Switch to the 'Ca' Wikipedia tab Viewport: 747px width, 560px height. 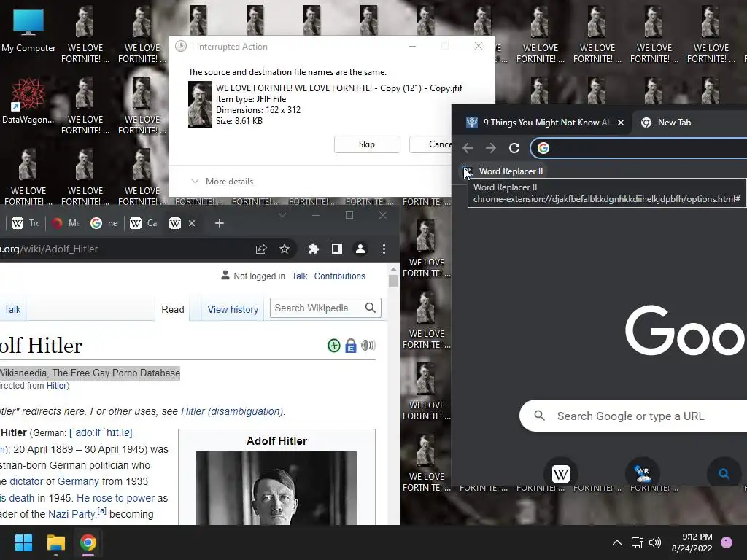click(x=144, y=223)
